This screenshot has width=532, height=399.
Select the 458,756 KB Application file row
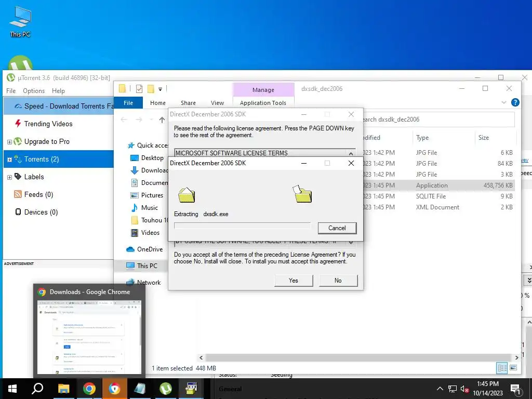[437, 185]
